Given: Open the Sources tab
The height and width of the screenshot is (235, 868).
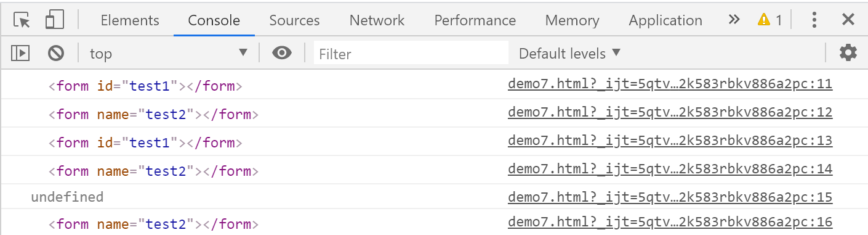Looking at the screenshot, I should (294, 20).
